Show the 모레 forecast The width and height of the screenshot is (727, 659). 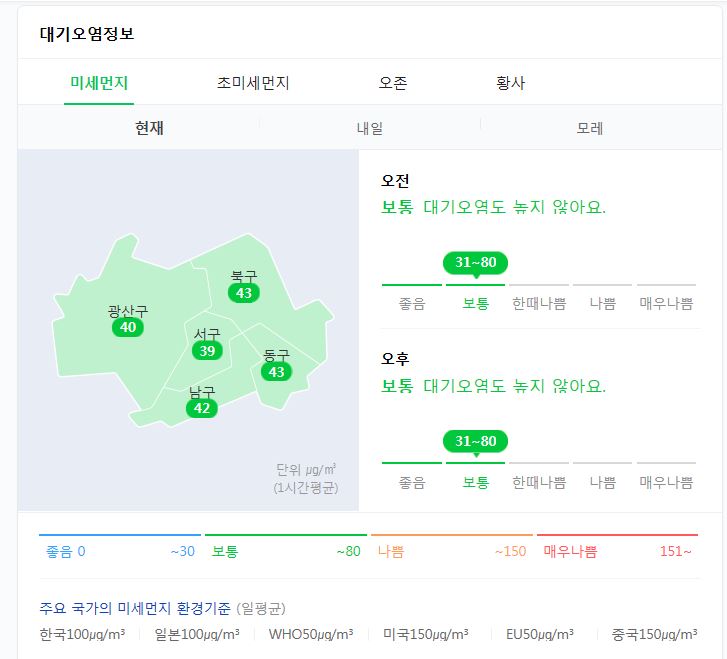point(590,128)
